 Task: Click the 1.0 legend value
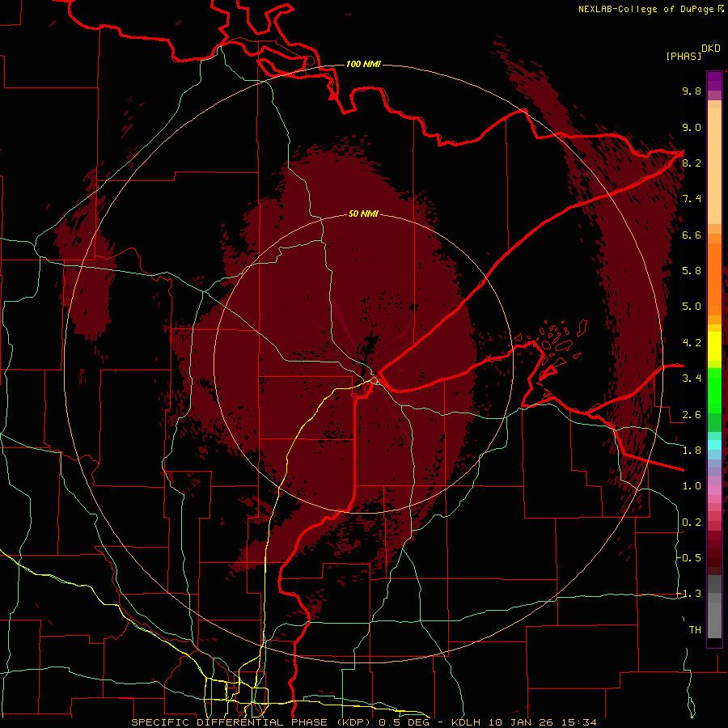click(x=692, y=486)
